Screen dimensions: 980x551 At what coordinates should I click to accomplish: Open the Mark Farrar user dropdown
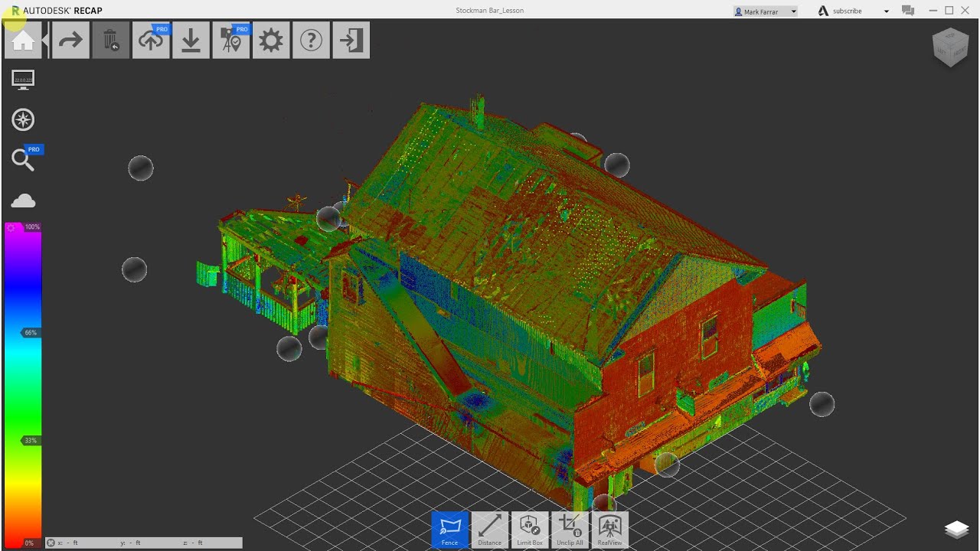click(766, 11)
